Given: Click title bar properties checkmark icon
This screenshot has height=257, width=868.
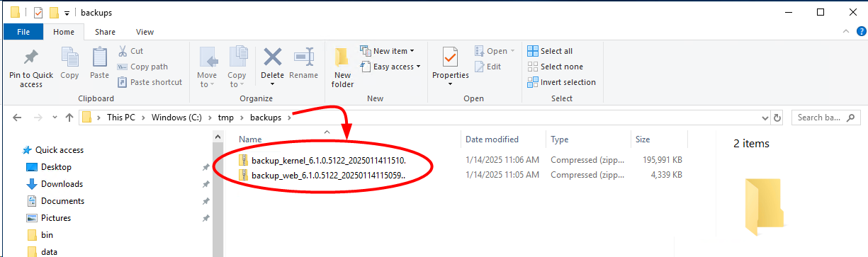Looking at the screenshot, I should 38,12.
